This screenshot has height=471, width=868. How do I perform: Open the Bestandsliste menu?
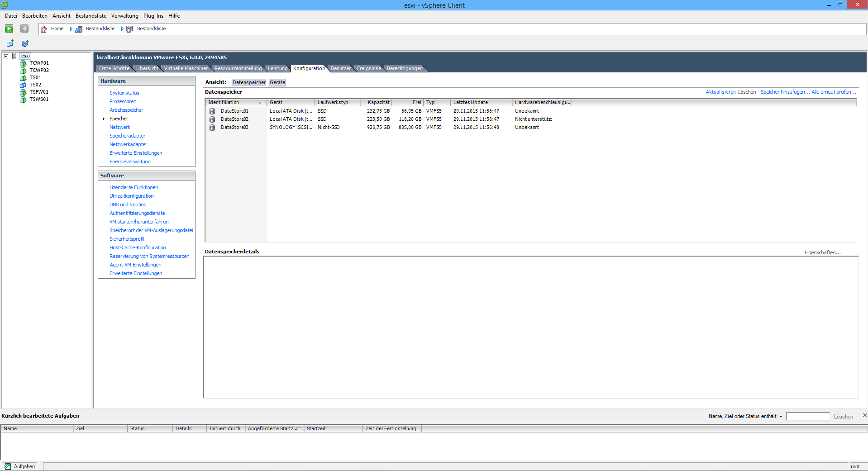[x=91, y=16]
